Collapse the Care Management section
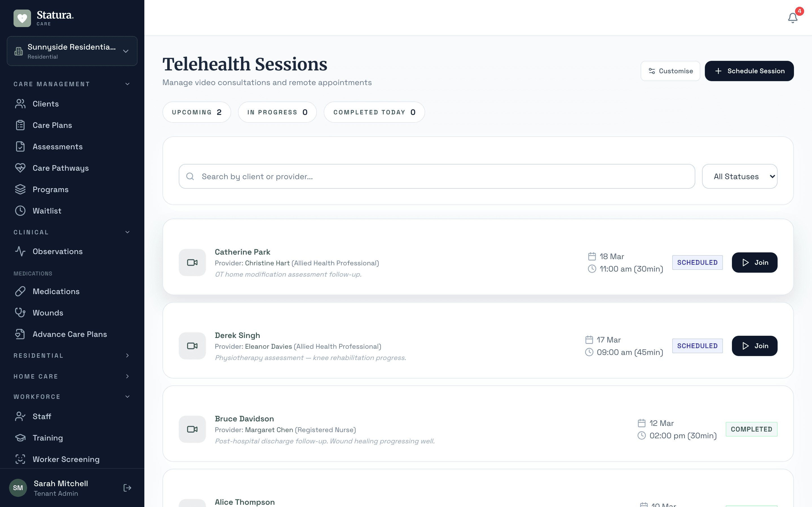 pos(127,84)
